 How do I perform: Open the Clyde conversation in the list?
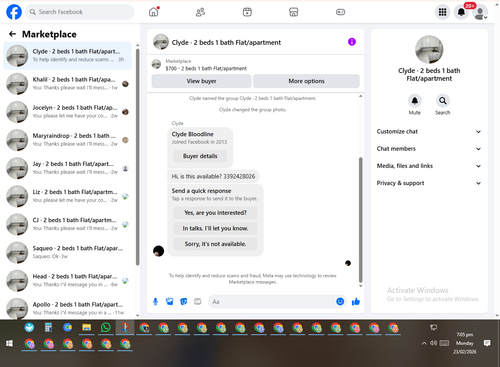[68, 56]
